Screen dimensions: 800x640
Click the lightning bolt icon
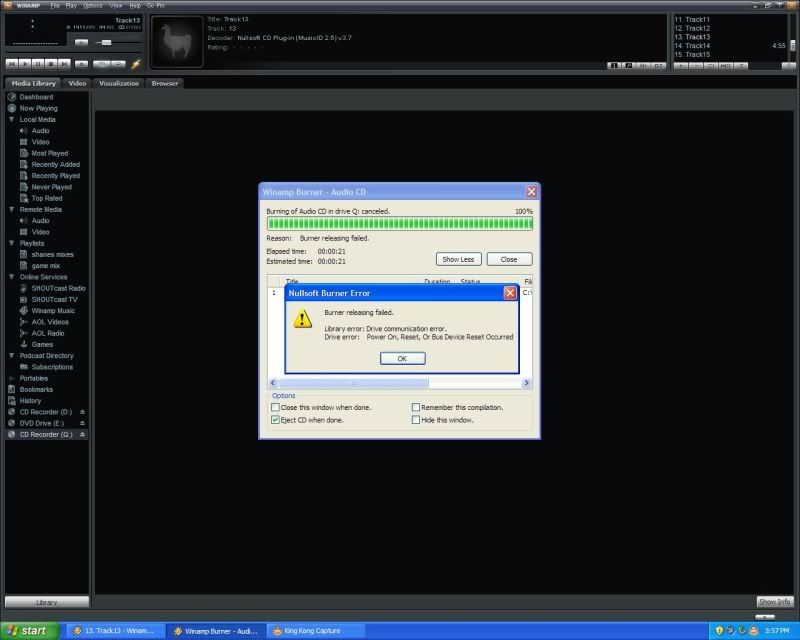137,64
